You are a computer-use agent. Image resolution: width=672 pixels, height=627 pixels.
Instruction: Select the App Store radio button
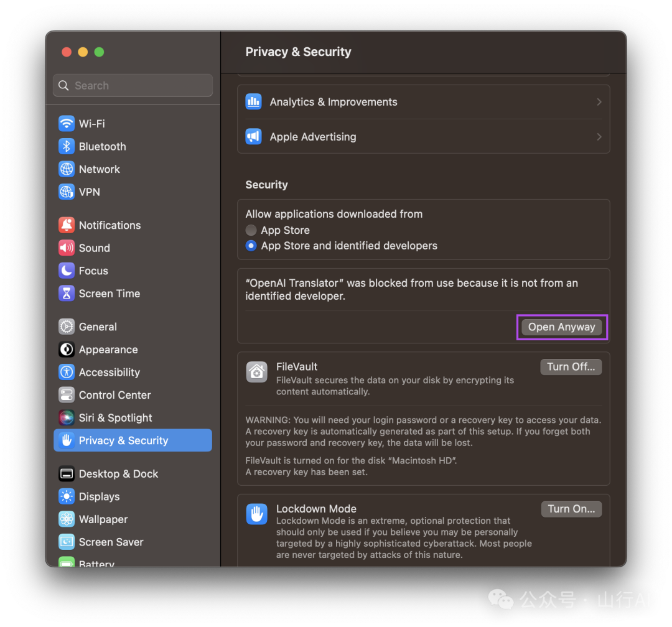click(251, 230)
